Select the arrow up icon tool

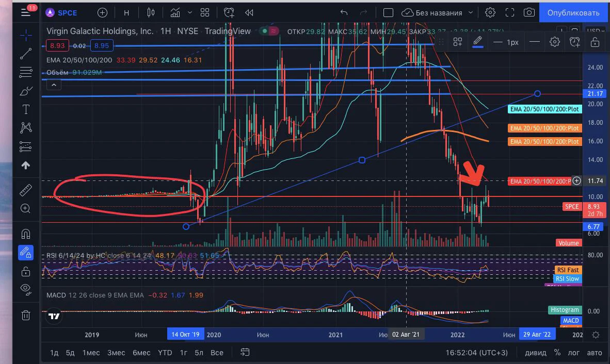click(26, 166)
